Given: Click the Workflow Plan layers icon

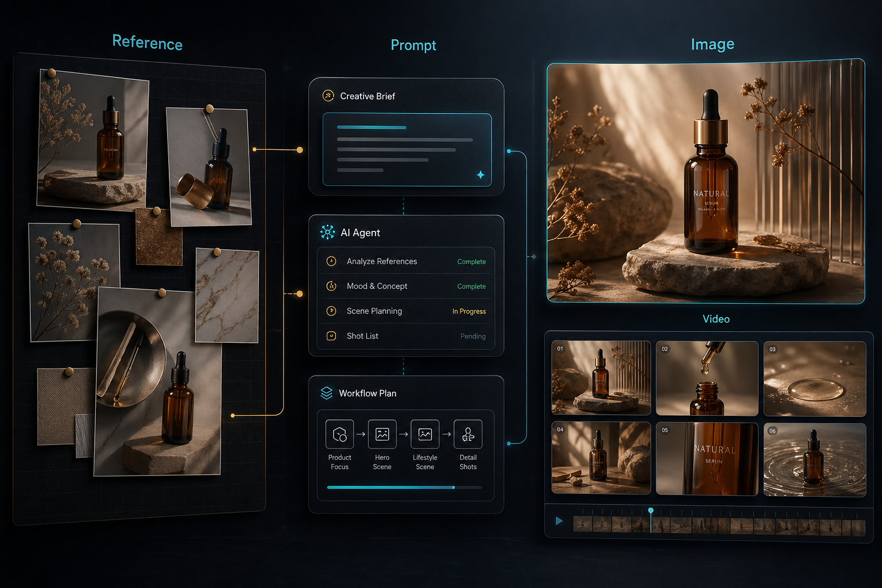Looking at the screenshot, I should pos(326,393).
